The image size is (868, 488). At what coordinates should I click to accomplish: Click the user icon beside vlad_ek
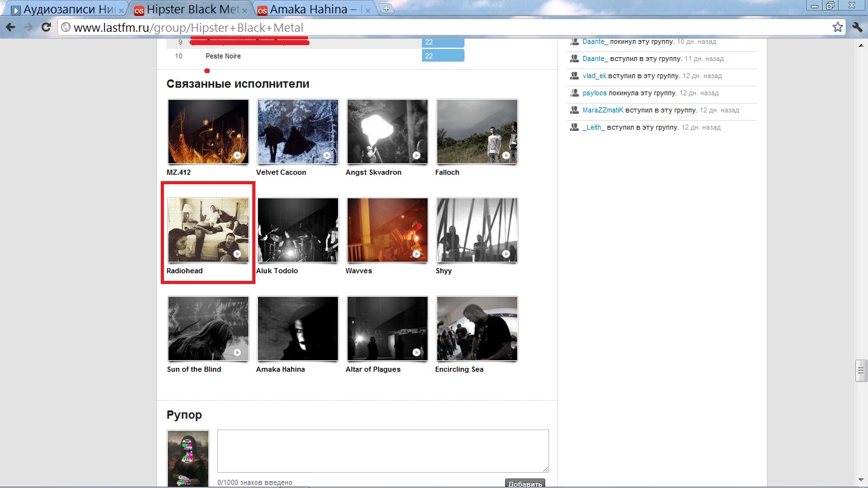pos(574,76)
